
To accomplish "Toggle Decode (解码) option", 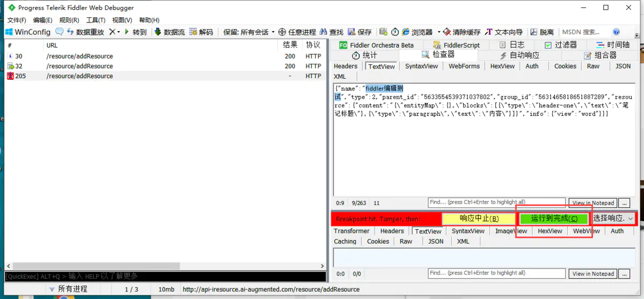I will pyautogui.click(x=201, y=32).
